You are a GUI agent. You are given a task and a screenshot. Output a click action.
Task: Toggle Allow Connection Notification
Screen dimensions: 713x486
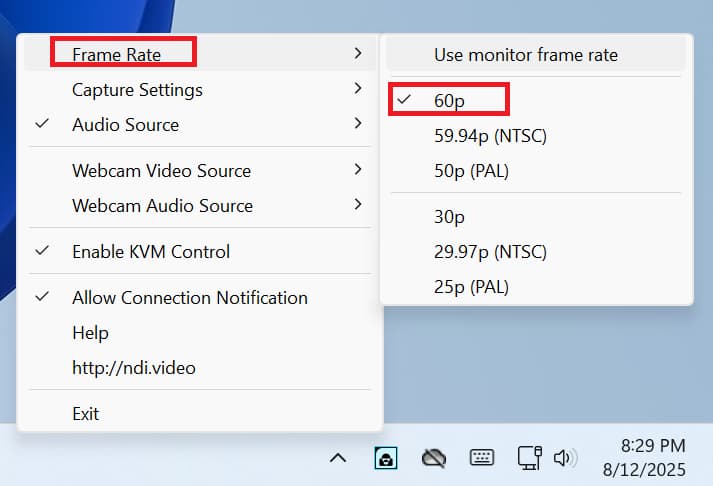(189, 297)
